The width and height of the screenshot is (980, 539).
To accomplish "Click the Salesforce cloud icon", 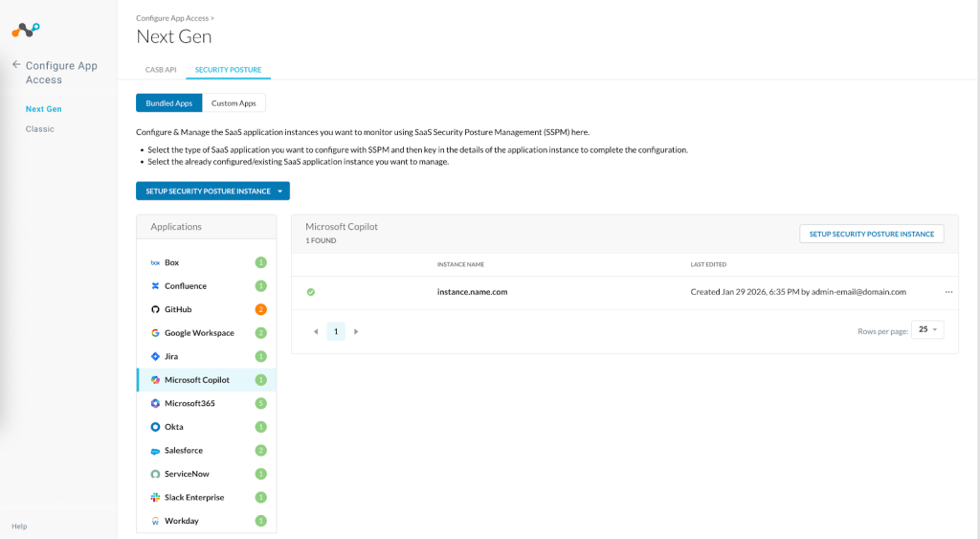I will (155, 450).
